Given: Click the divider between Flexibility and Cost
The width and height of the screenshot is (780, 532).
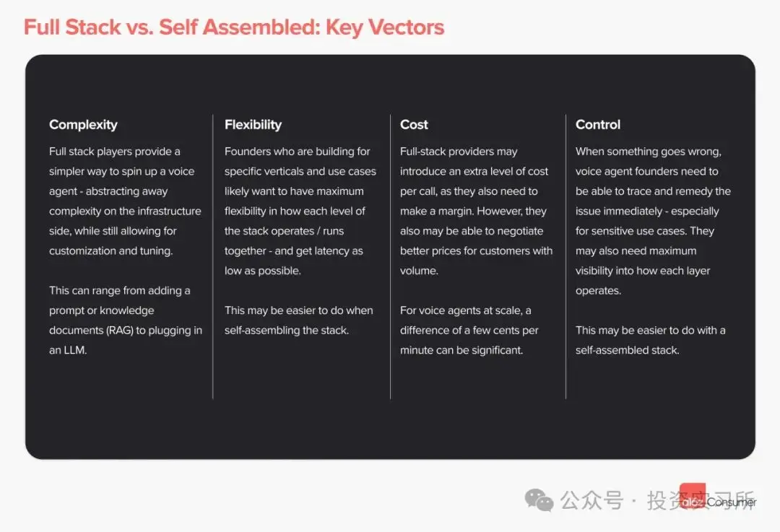Looking at the screenshot, I should click(390, 256).
